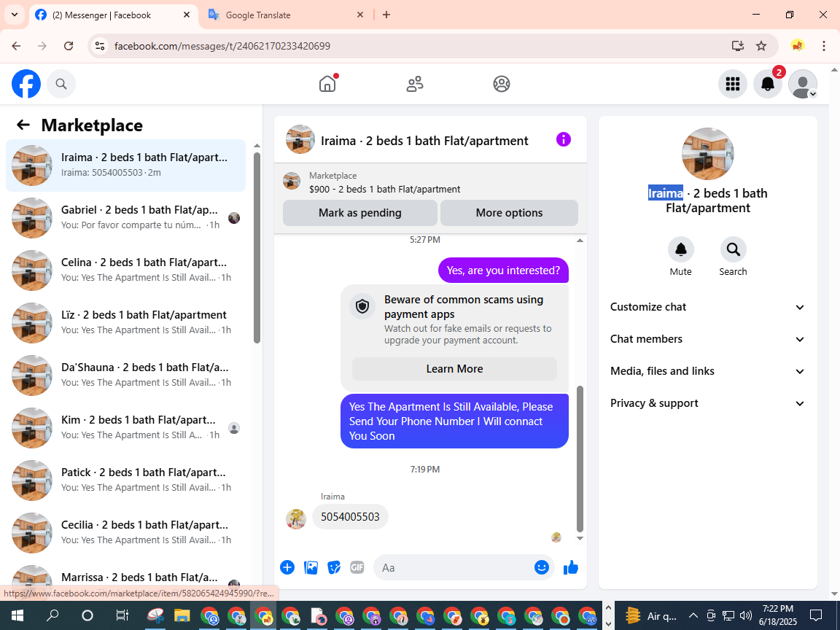Screen dimensions: 840x630
Task: Expand Customize chat section
Action: tap(708, 307)
